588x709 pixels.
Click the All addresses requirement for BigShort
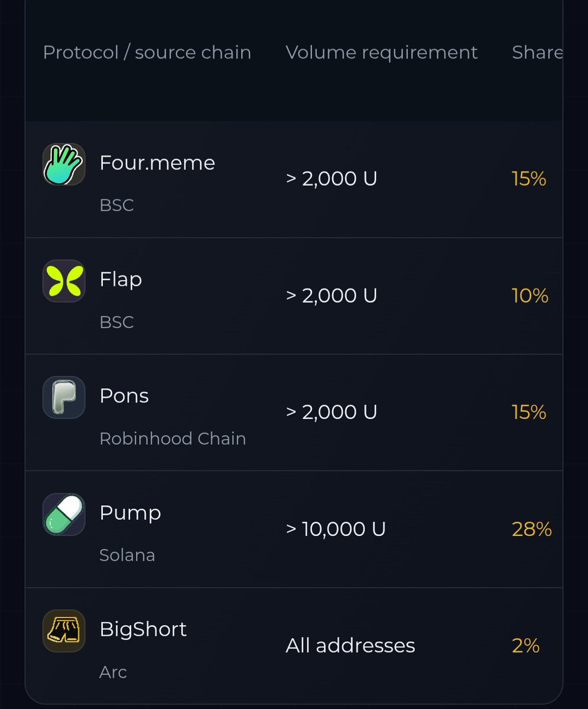(x=350, y=645)
